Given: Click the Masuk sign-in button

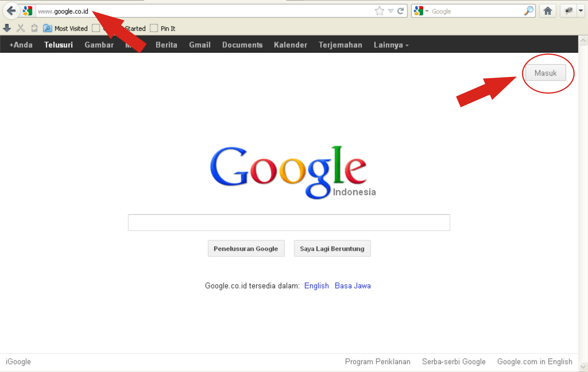Looking at the screenshot, I should 545,73.
